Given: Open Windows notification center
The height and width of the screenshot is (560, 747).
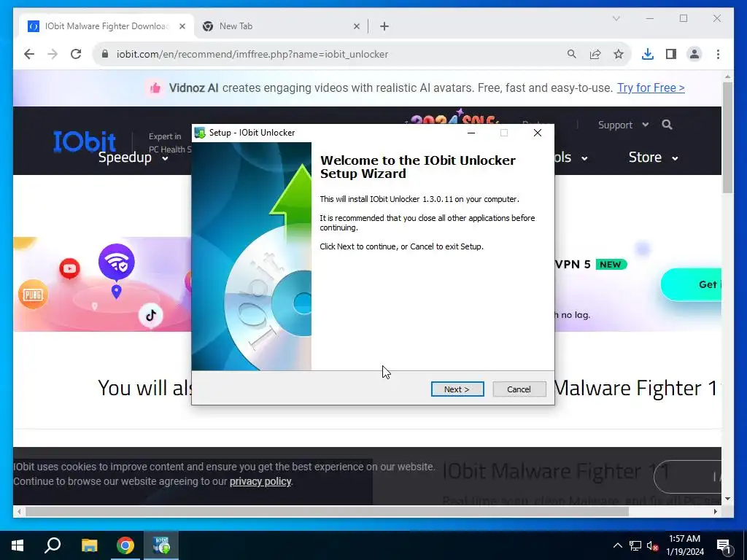Looking at the screenshot, I should [724, 545].
